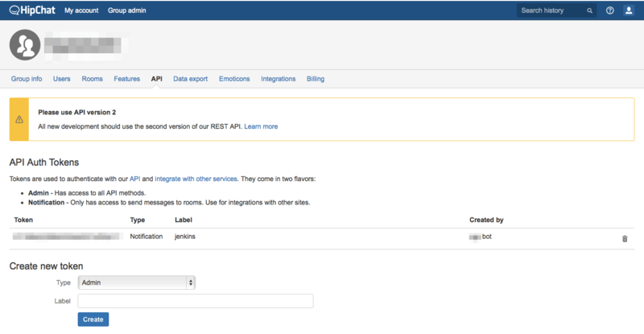Open the Group info tab
Viewport: 644px width, 334px height.
(x=27, y=79)
